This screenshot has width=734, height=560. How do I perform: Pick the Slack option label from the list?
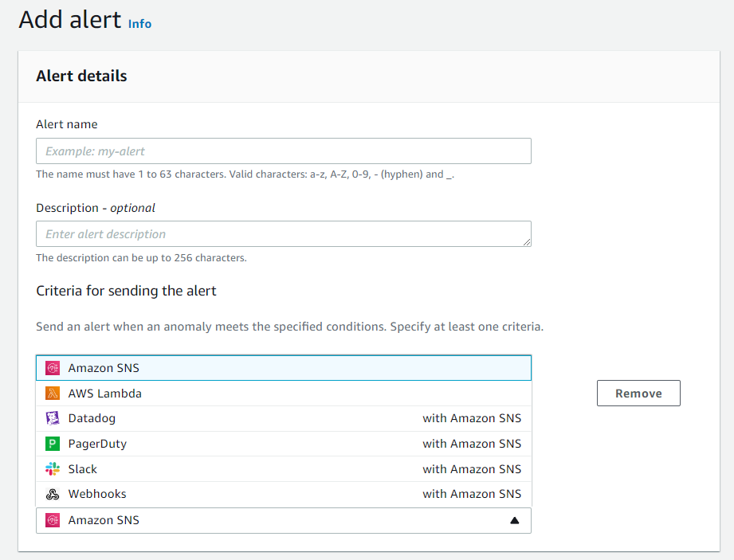click(x=82, y=468)
